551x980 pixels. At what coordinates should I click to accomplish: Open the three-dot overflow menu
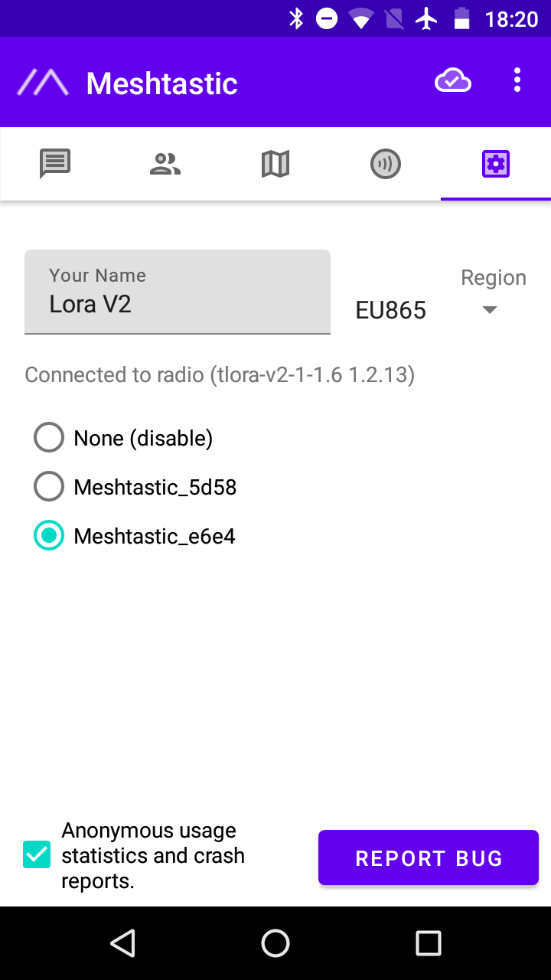(x=517, y=80)
